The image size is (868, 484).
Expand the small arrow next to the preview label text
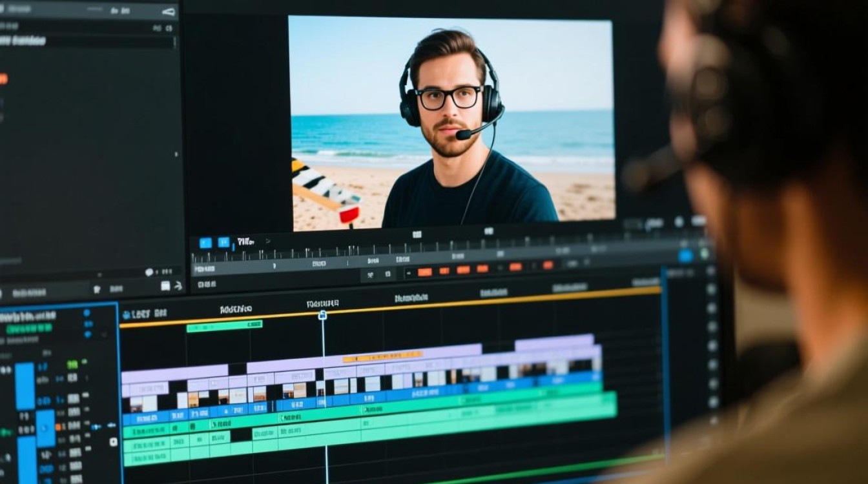(x=268, y=241)
